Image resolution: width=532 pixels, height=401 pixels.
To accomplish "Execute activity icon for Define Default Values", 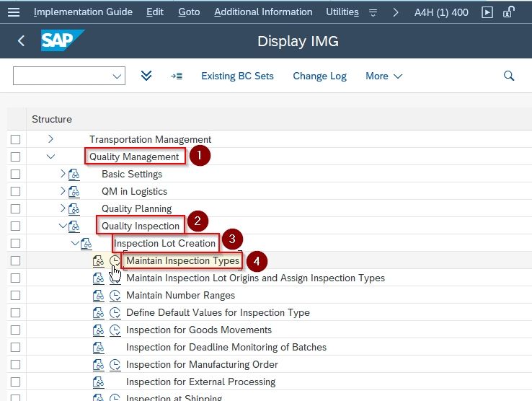I will click(x=115, y=313).
